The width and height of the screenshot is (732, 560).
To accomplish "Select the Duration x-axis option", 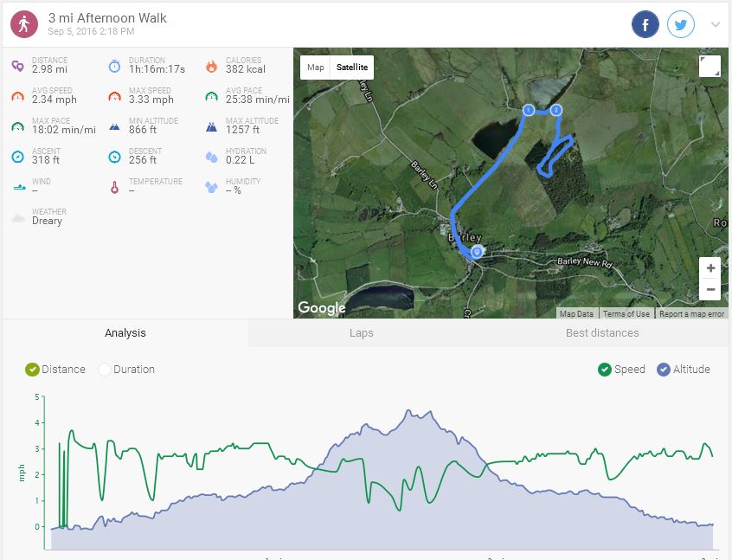I will pos(105,370).
